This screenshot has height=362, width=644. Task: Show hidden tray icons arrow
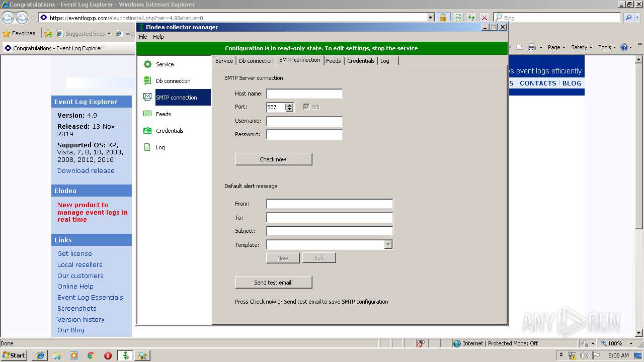[x=561, y=355]
